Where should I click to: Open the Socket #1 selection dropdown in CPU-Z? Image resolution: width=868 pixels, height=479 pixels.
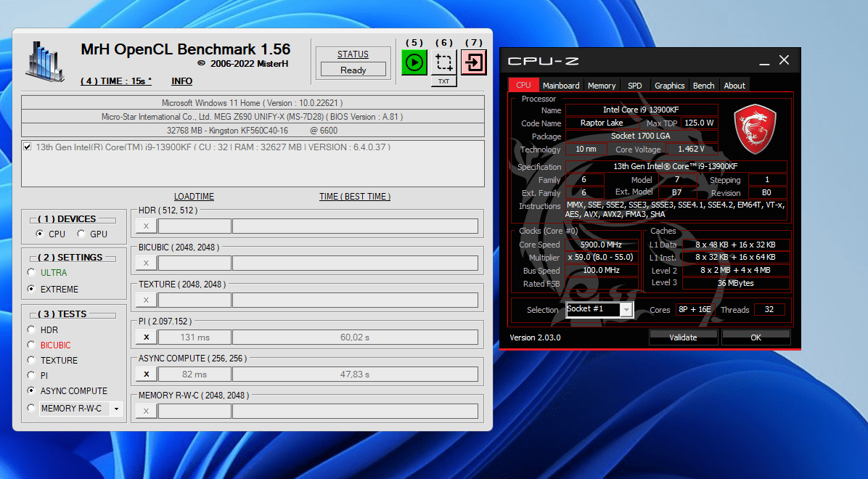pyautogui.click(x=626, y=310)
